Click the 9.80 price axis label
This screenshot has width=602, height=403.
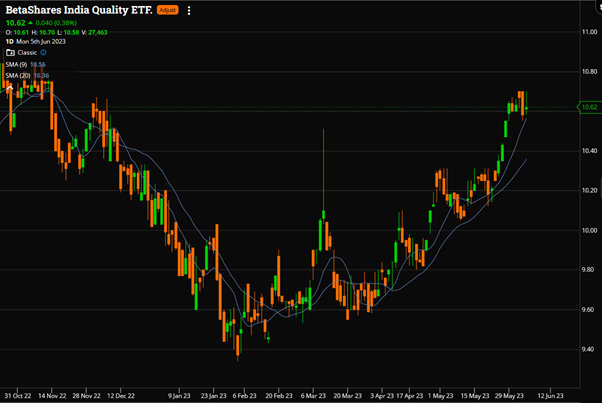[x=589, y=270]
